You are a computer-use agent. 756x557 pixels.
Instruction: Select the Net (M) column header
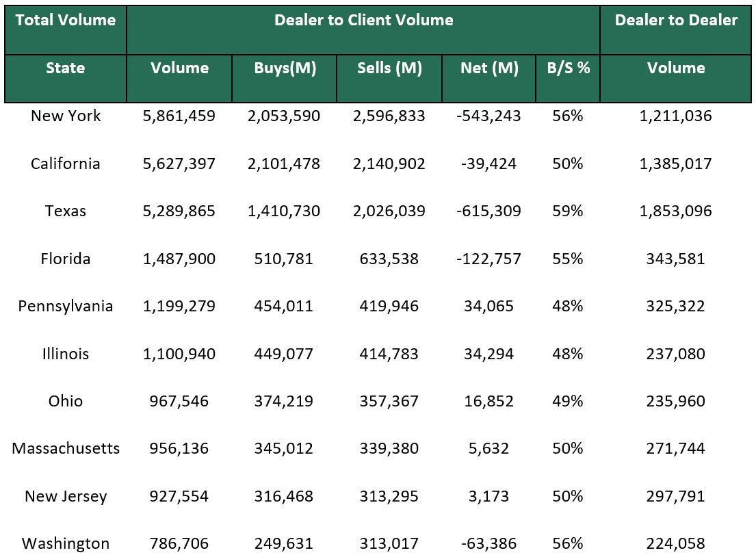pyautogui.click(x=488, y=68)
